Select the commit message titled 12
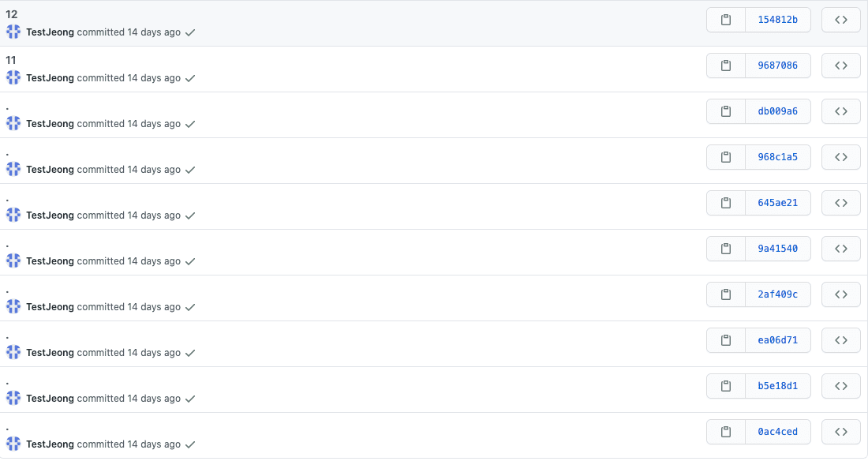 click(10, 14)
